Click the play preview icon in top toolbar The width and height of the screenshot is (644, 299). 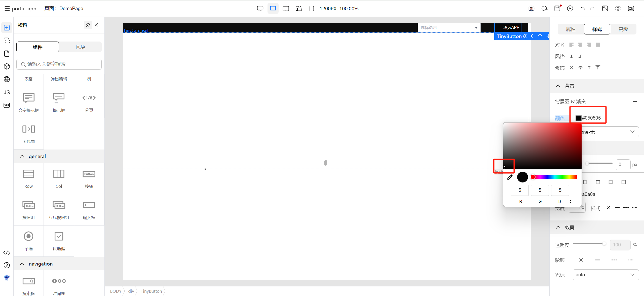(x=570, y=9)
